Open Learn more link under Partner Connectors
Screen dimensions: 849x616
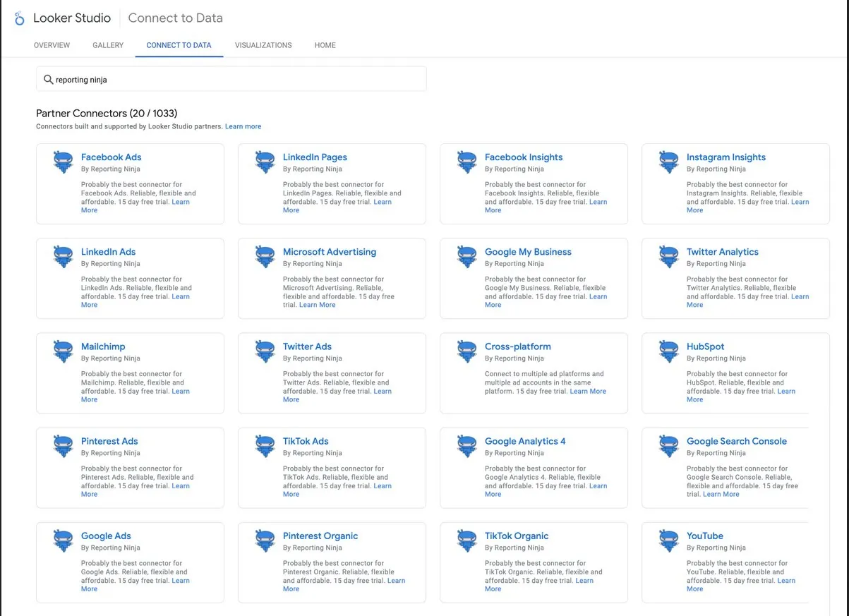coord(243,127)
